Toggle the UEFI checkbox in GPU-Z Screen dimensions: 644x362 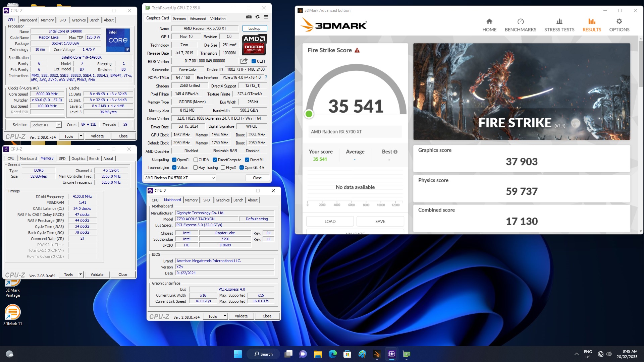(x=254, y=61)
